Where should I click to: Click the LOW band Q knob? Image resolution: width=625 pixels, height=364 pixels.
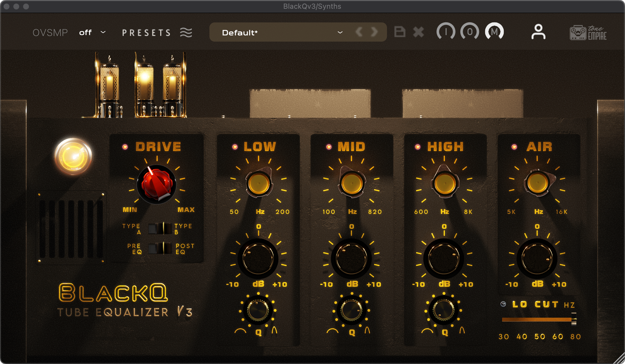(x=258, y=310)
